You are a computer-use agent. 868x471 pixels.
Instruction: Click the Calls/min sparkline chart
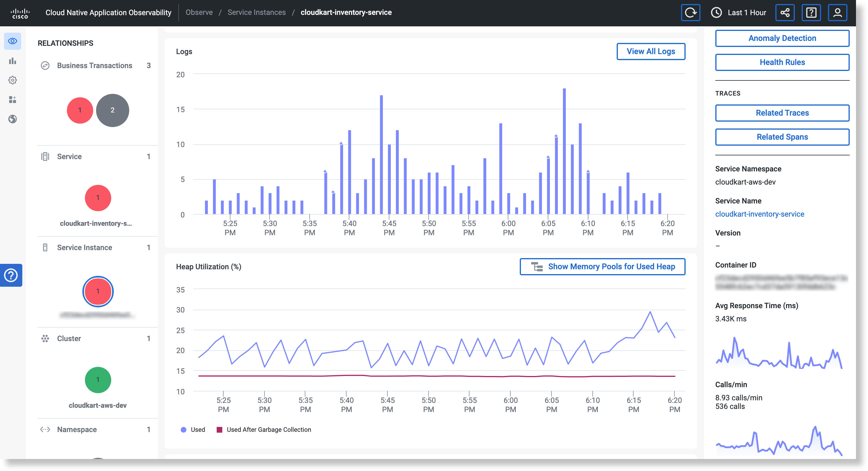[779, 441]
